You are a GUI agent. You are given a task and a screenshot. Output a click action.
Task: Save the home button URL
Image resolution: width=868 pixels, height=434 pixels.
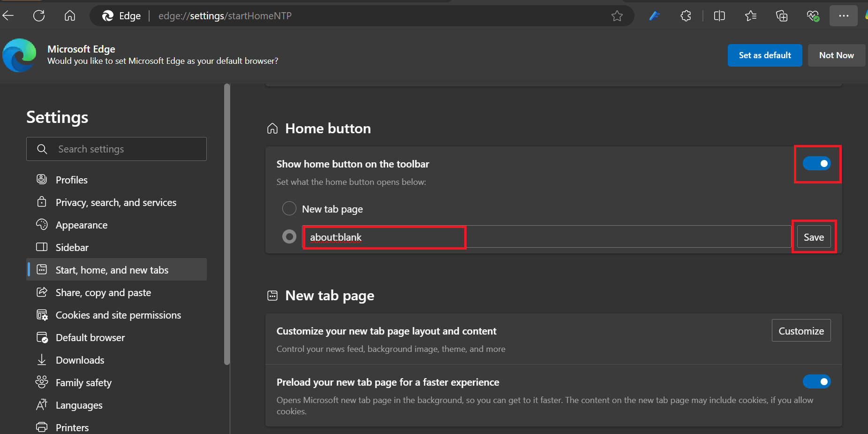pos(814,237)
